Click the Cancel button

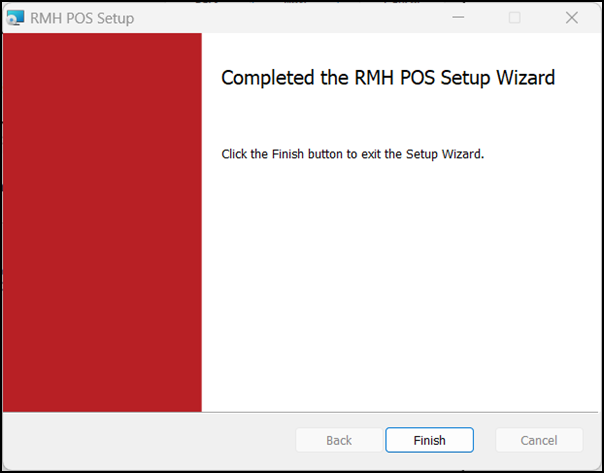pyautogui.click(x=539, y=440)
